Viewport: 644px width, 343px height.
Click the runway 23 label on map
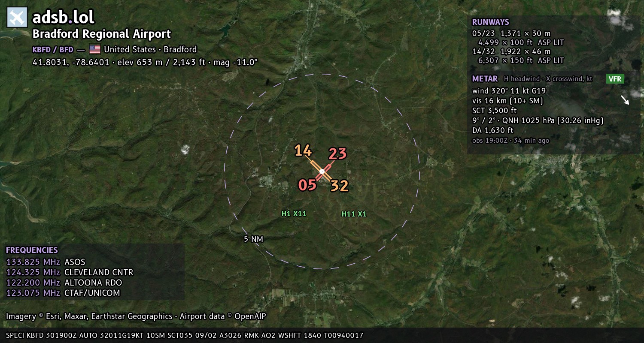pos(337,153)
